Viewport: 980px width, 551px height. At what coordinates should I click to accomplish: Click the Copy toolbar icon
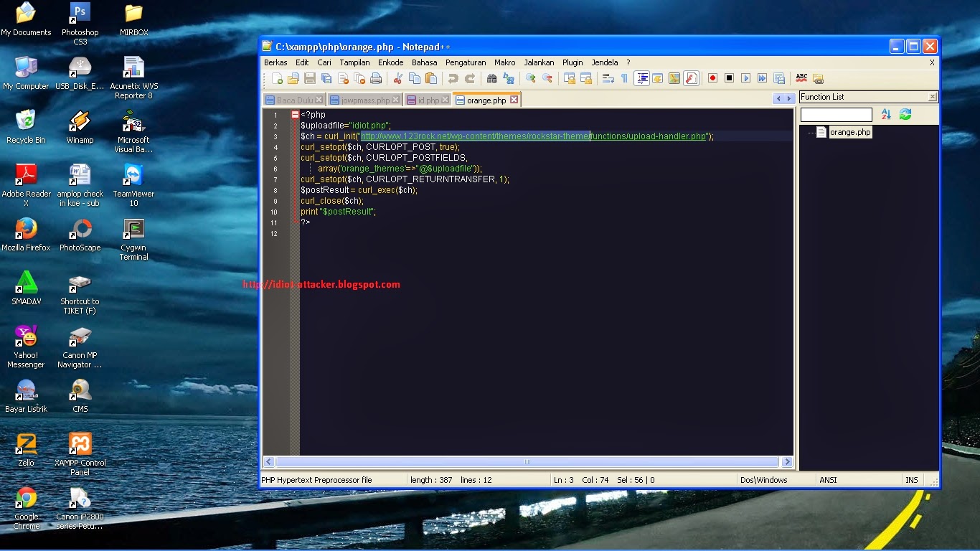(414, 78)
